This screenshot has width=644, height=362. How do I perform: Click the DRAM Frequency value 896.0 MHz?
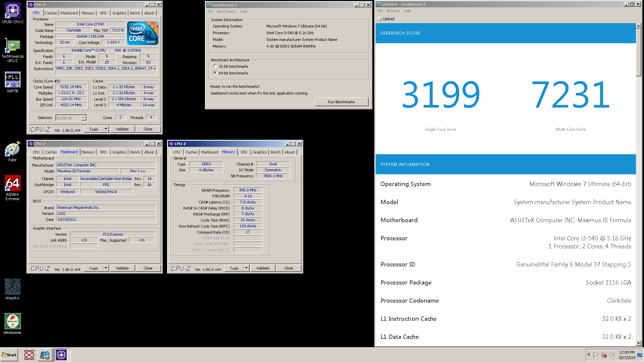coord(248,190)
